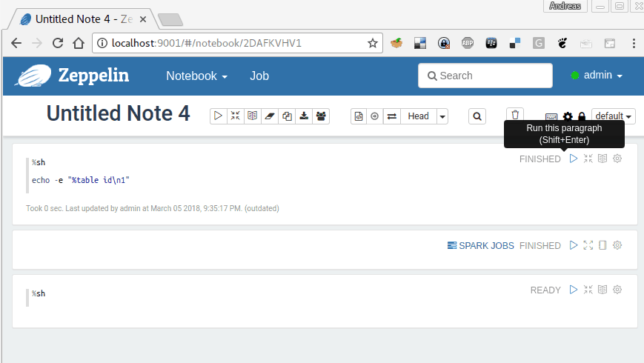
Task: Export this note with the download icon
Action: [304, 116]
